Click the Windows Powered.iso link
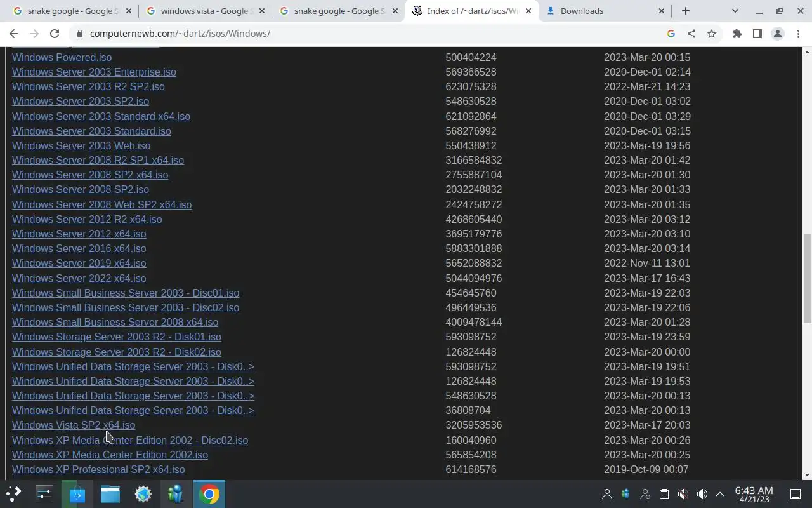Viewport: 812px width, 508px height. point(62,57)
